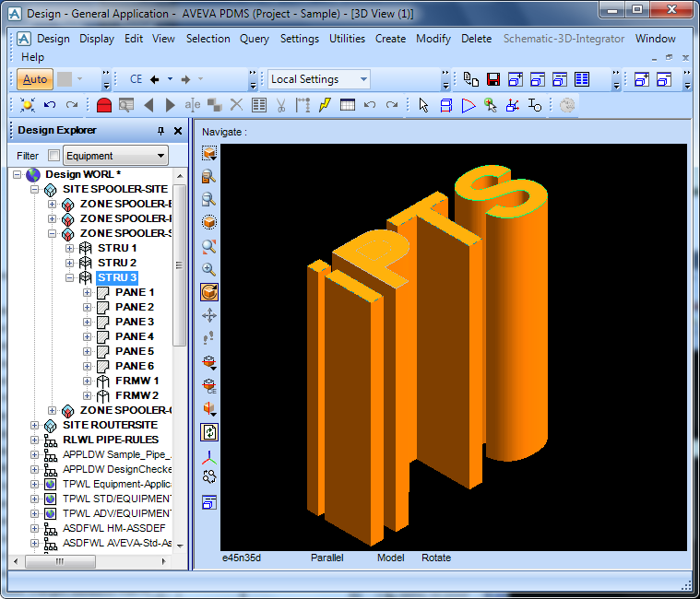Click the left-pointing triangle previous icon
This screenshot has height=599, width=700.
coord(148,105)
